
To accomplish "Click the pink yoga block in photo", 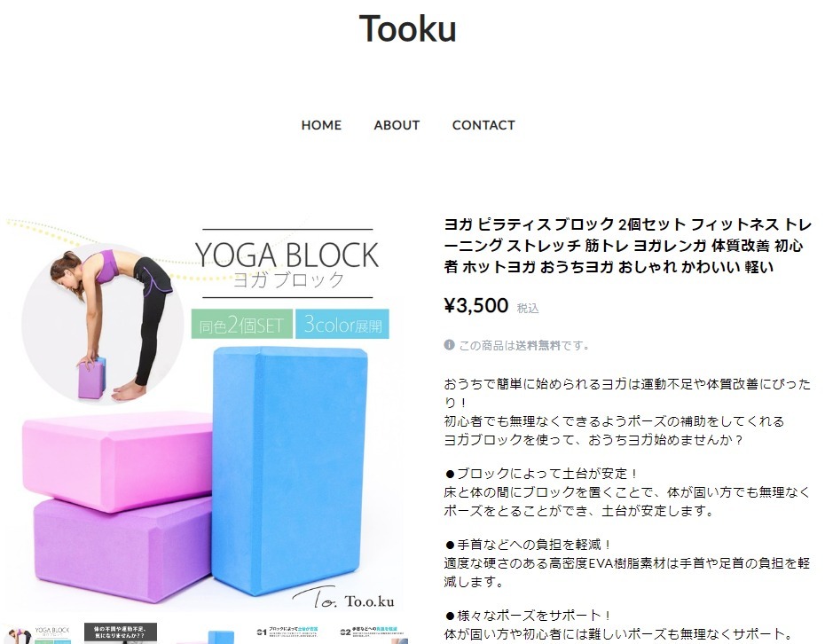I will pos(117,462).
